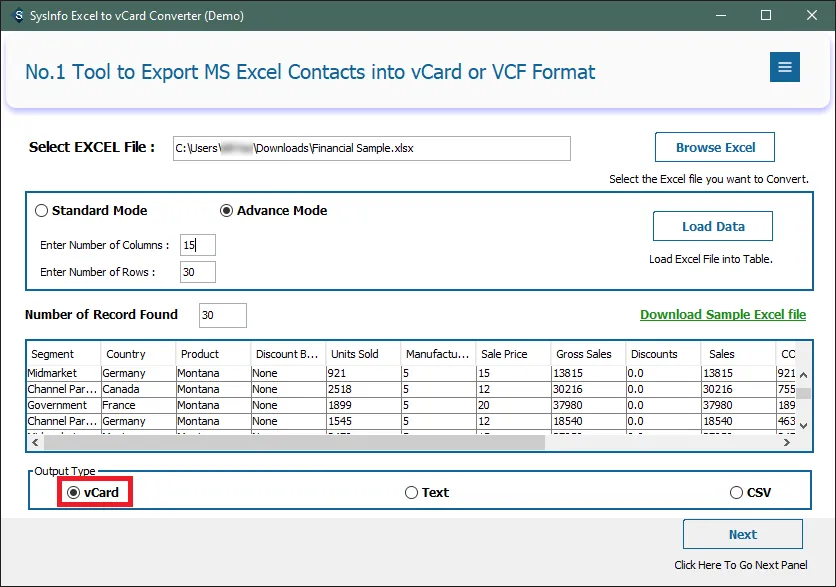Click Gross Sales cell 30216
836x587 pixels.
(589, 389)
